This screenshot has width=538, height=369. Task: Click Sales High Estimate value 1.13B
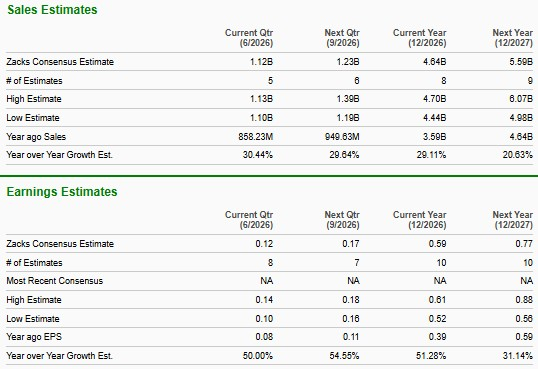tap(261, 99)
